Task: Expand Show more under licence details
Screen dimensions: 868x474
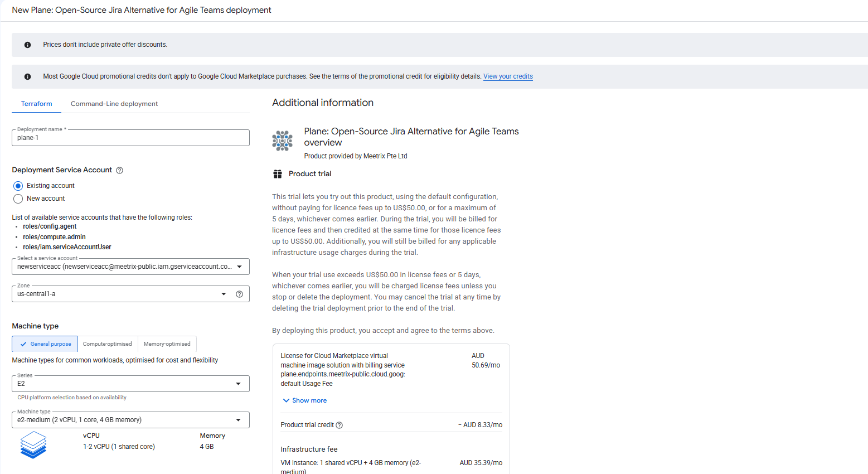Action: pos(304,400)
